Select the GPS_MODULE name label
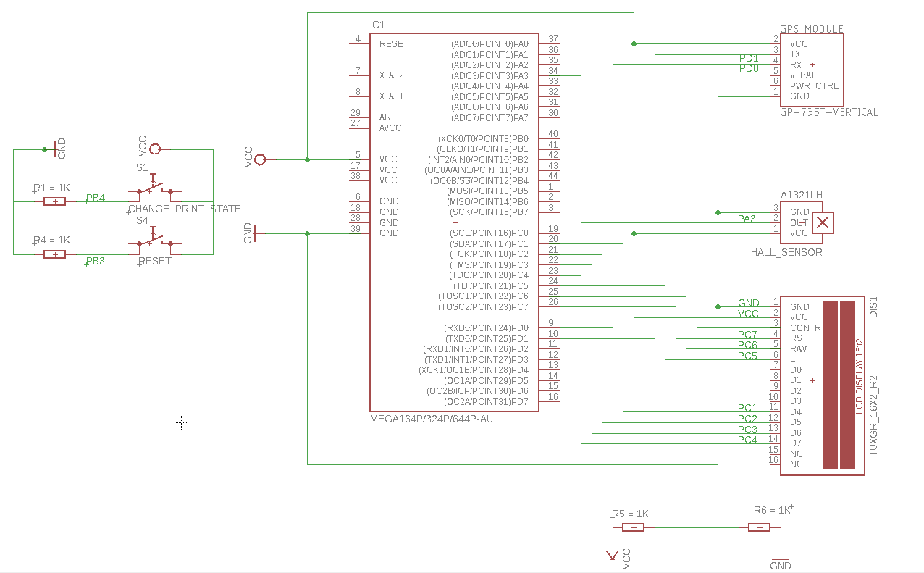Image resolution: width=924 pixels, height=573 pixels. 812,29
